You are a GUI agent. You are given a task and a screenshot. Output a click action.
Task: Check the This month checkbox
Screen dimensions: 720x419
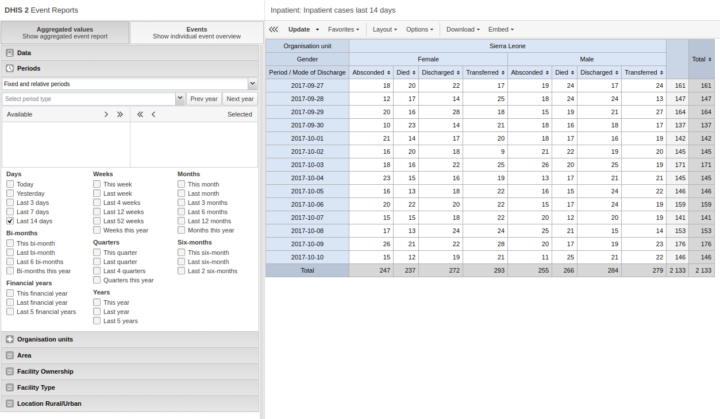pos(181,184)
